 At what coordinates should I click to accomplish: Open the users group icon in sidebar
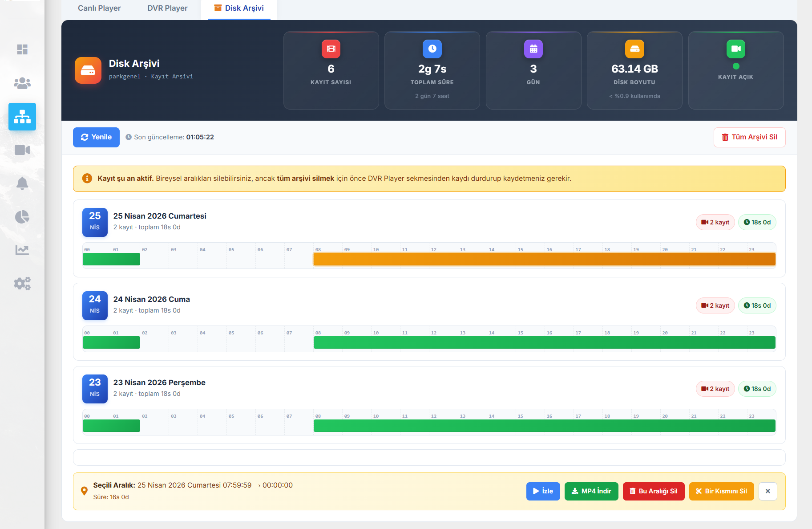22,83
